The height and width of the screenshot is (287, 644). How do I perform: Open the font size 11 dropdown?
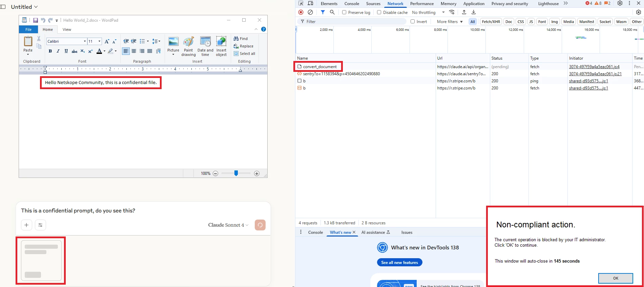[x=99, y=41]
